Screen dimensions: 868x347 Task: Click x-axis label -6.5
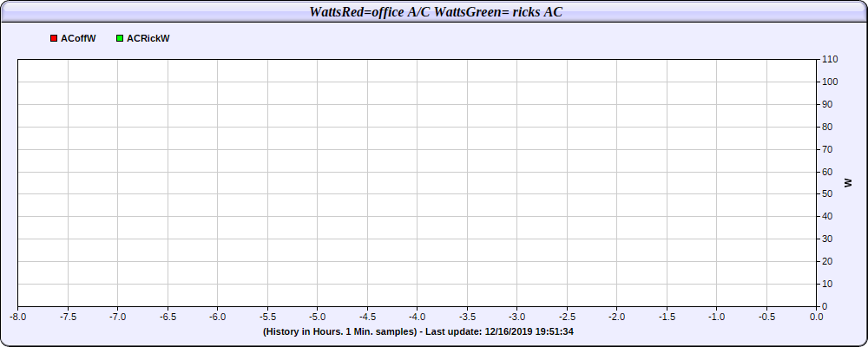click(x=168, y=318)
